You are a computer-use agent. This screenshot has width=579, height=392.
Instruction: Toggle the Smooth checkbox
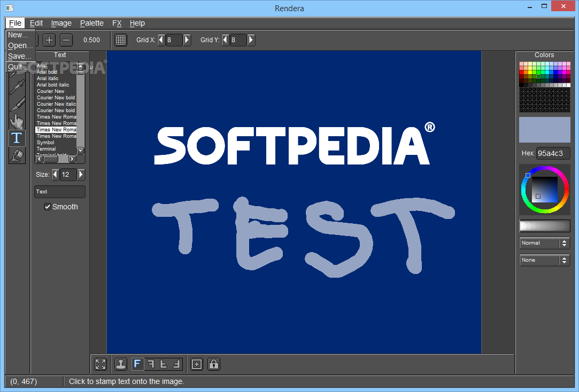coord(47,207)
